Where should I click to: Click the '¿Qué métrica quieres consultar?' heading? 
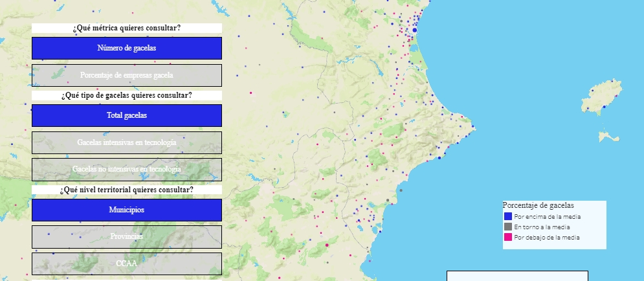(x=127, y=28)
